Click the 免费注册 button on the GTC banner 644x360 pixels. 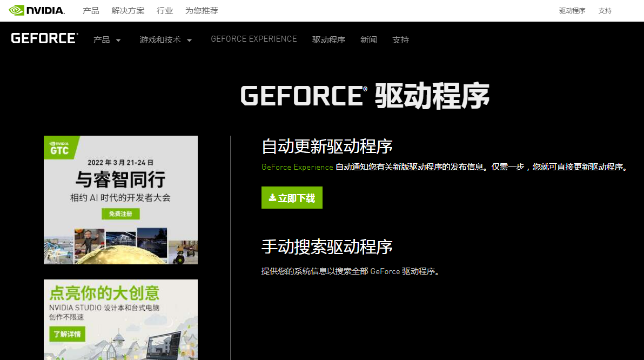pyautogui.click(x=121, y=214)
